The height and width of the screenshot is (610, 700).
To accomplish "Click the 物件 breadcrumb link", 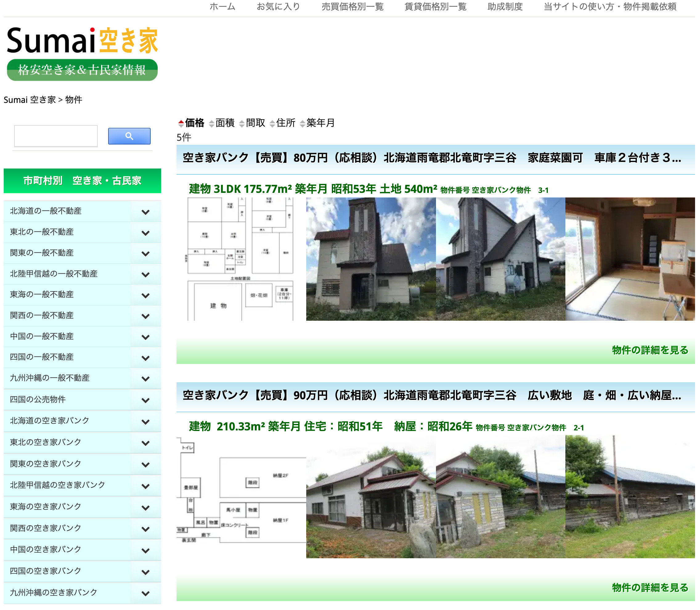I will [74, 100].
